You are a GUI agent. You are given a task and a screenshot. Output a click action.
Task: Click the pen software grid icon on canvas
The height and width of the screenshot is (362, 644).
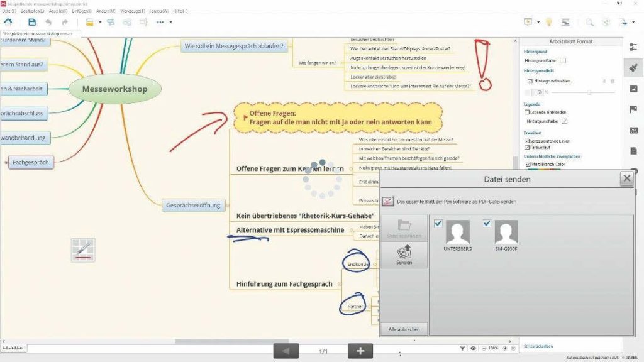coord(83,250)
